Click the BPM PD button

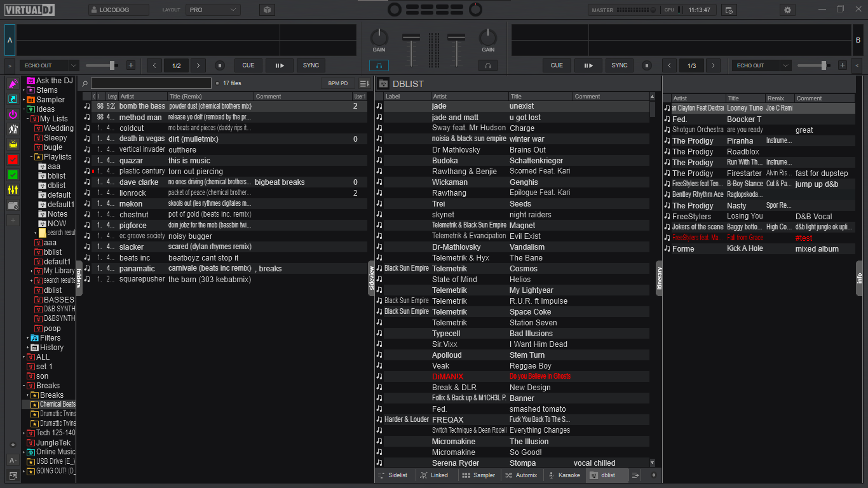click(338, 83)
